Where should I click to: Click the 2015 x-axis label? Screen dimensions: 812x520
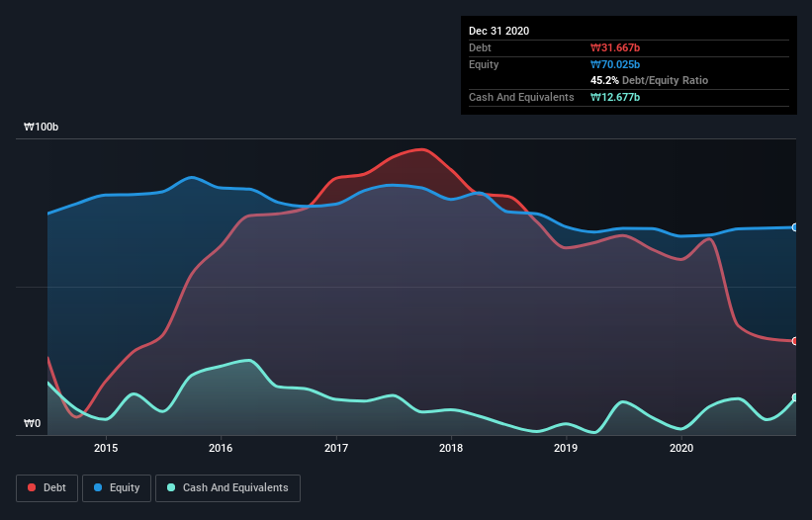pos(106,448)
